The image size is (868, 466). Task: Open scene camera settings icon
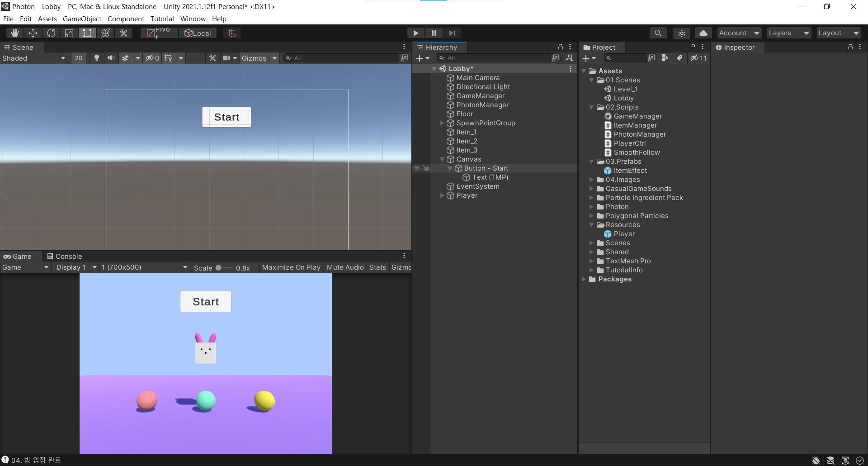click(x=227, y=58)
